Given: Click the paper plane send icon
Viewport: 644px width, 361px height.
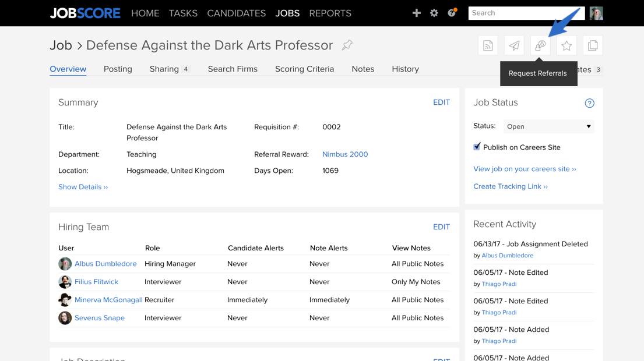Looking at the screenshot, I should tap(514, 45).
